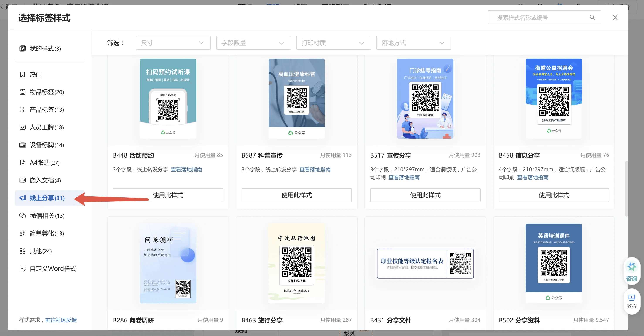Expand the 尺寸 filter dropdown
This screenshot has width=644, height=336.
tap(173, 43)
